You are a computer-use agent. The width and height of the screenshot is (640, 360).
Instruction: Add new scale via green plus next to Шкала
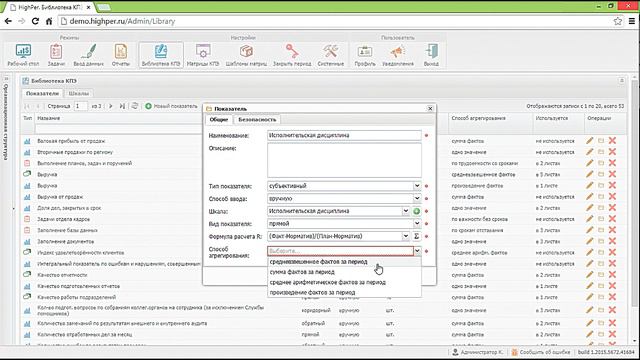point(416,211)
